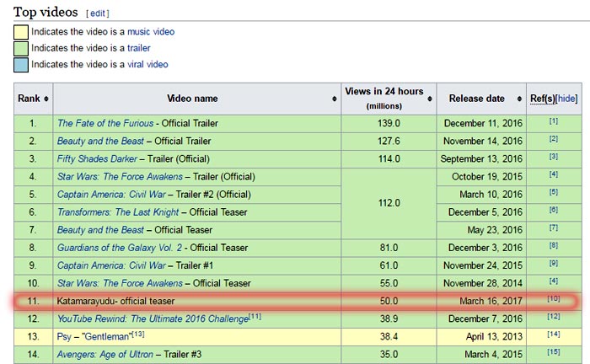Select the merged 112.0 views cell

pyautogui.click(x=389, y=203)
